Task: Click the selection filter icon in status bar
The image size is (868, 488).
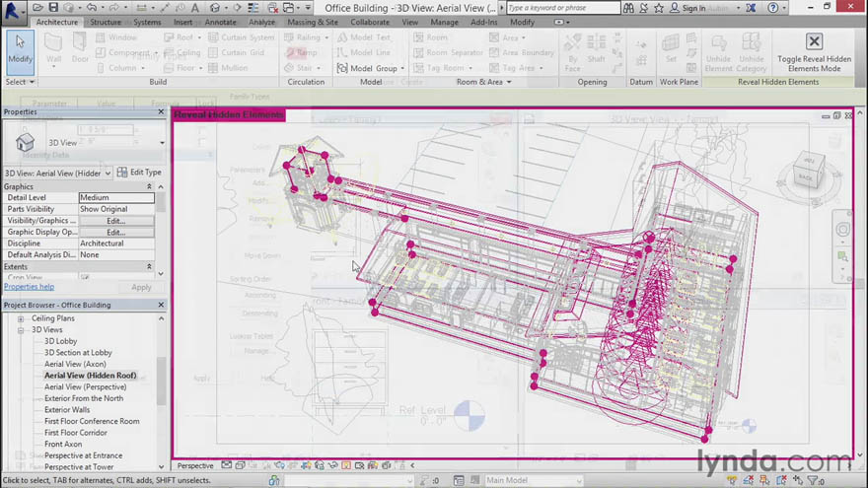Action: pyautogui.click(x=813, y=480)
